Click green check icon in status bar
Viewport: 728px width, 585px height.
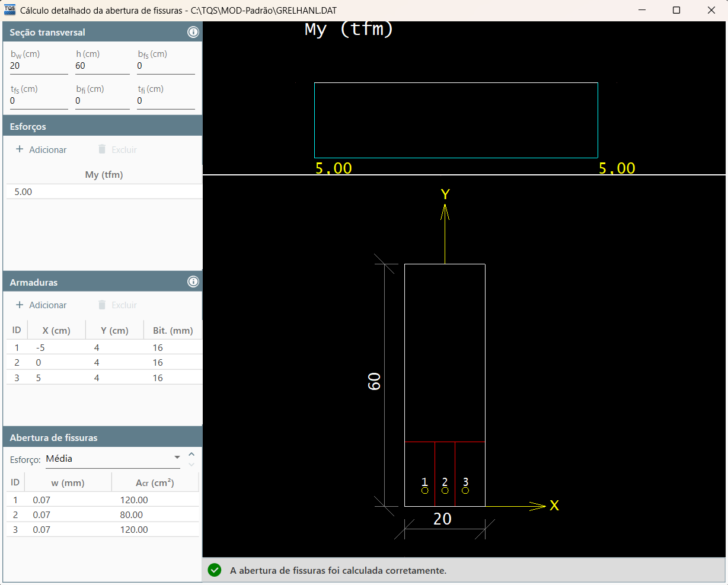click(x=215, y=570)
